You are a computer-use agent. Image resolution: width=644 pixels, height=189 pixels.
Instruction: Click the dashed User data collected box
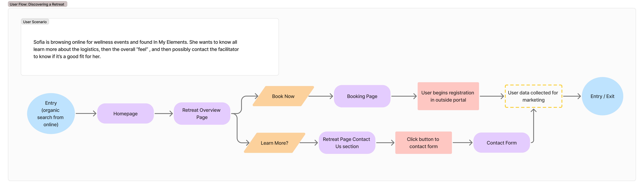point(533,96)
